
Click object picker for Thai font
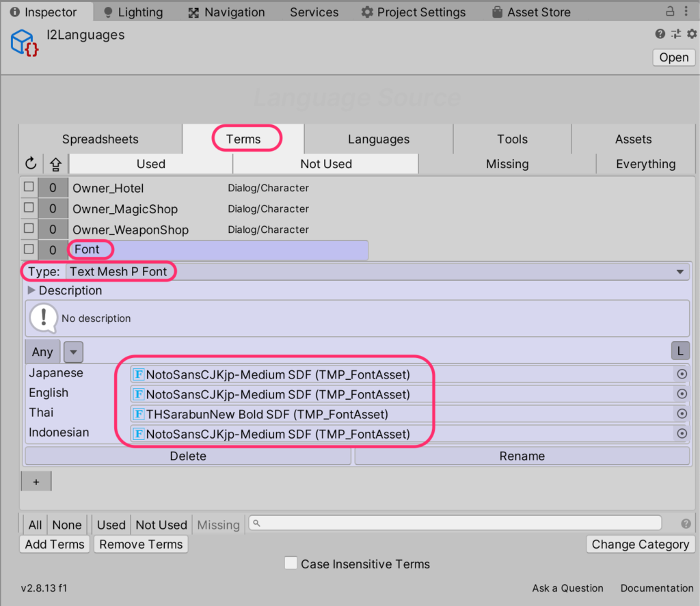pos(682,414)
